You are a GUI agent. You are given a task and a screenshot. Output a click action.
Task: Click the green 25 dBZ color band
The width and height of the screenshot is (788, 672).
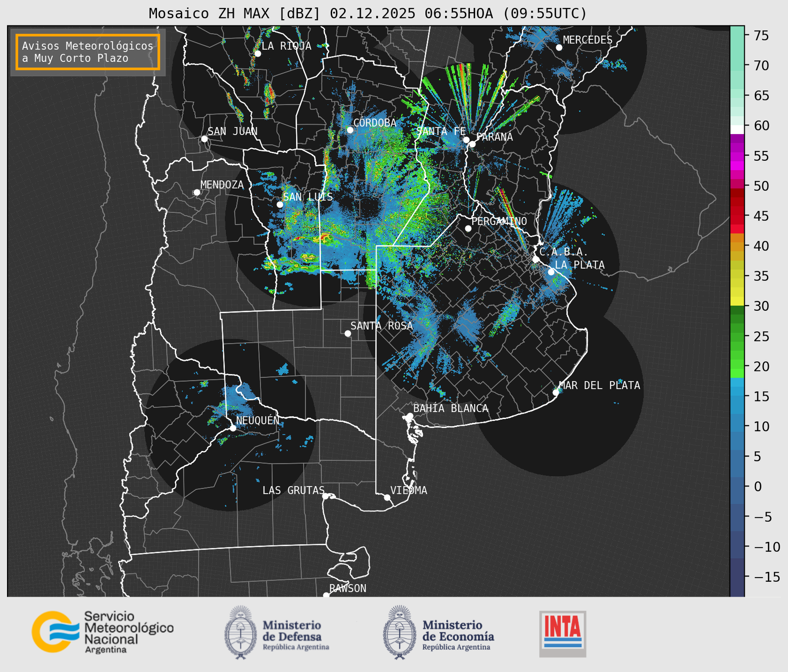click(x=737, y=336)
